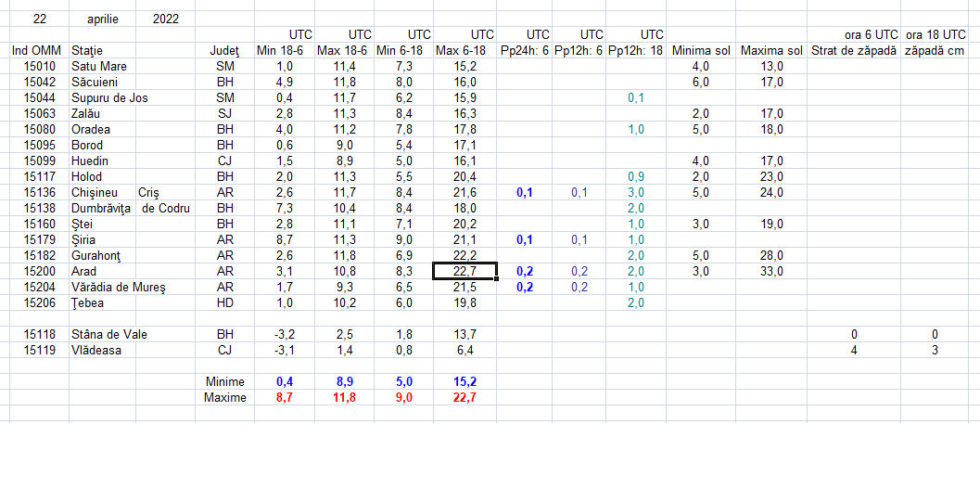This screenshot has height=501, width=980.
Task: Select the Zalău station cell
Action: (103, 114)
